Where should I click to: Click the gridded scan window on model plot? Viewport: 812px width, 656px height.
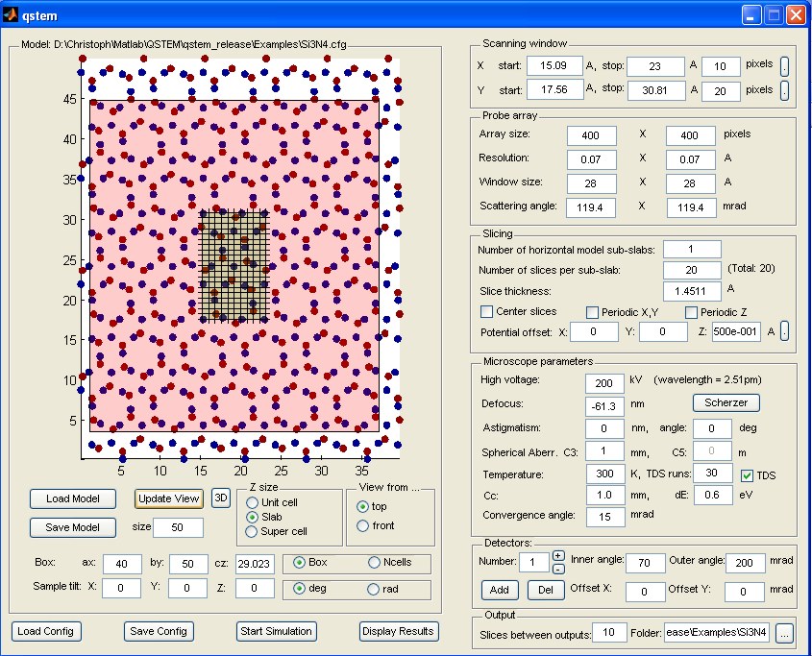coord(234,266)
